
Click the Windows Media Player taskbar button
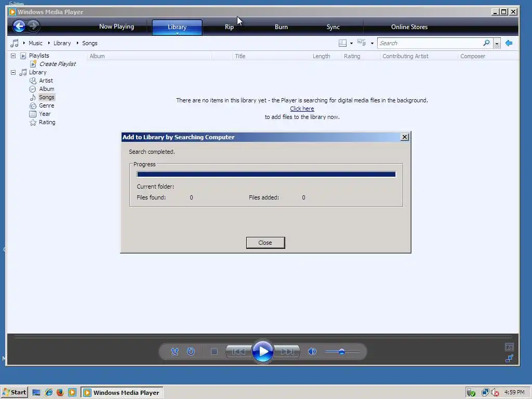122,393
